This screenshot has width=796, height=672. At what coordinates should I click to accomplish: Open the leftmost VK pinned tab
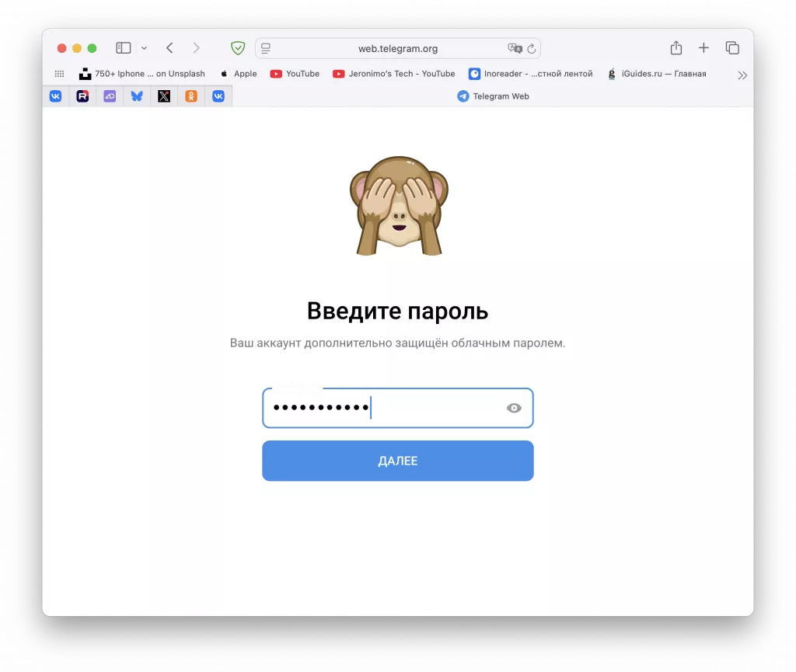(56, 96)
